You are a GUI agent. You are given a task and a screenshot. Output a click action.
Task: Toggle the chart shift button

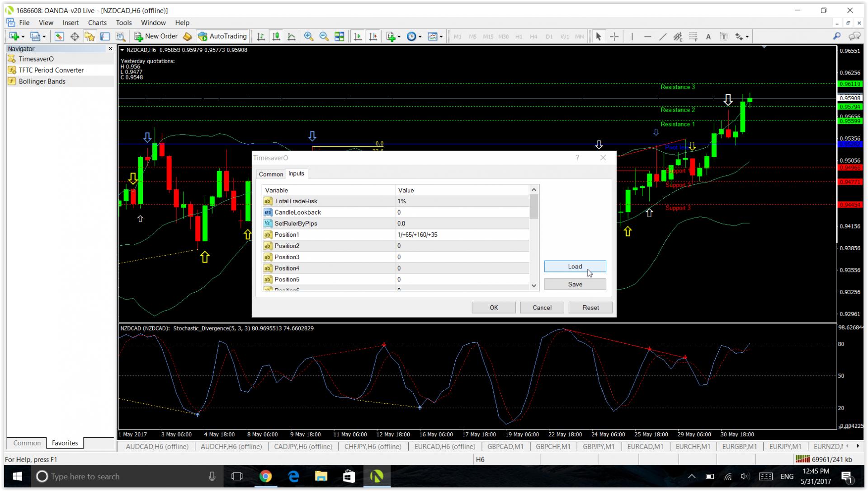tap(373, 37)
